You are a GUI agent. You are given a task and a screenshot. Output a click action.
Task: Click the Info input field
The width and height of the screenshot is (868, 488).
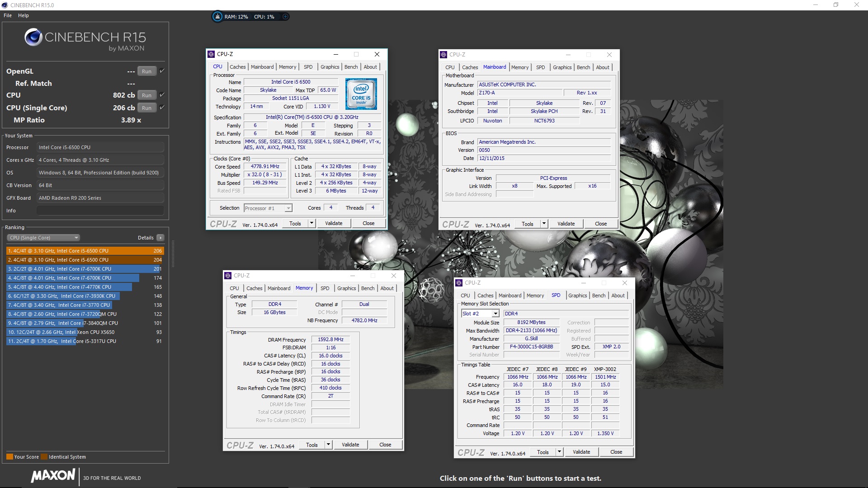tap(100, 211)
